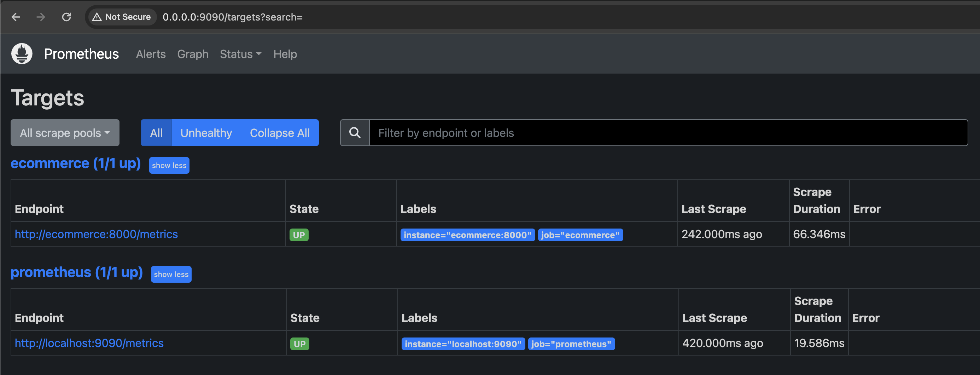Click the Error column header in prometheus table
The height and width of the screenshot is (375, 980).
(x=865, y=318)
